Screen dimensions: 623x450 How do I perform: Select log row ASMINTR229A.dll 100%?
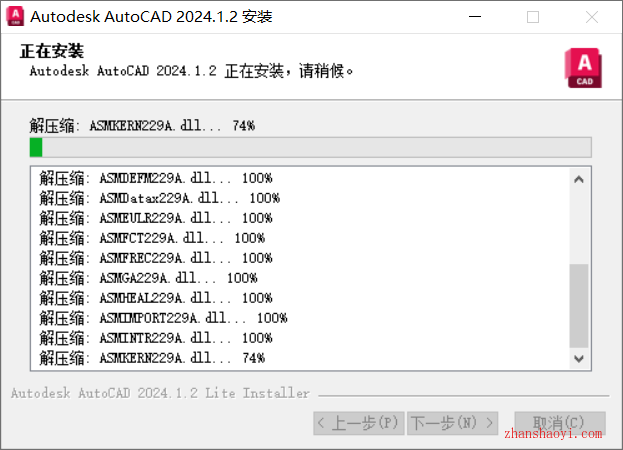(x=156, y=338)
